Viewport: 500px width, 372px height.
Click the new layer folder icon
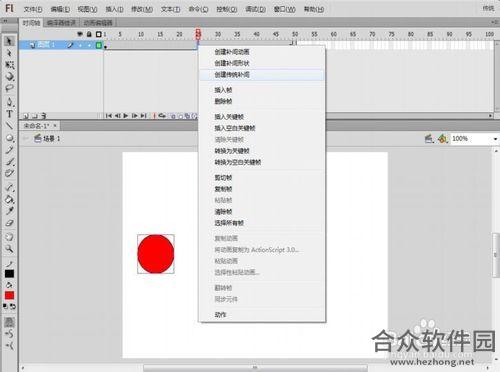coord(35,116)
